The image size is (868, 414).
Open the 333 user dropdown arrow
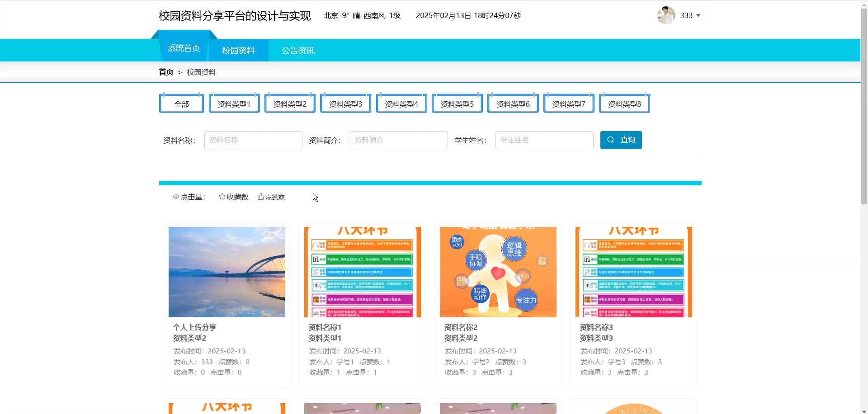click(698, 15)
